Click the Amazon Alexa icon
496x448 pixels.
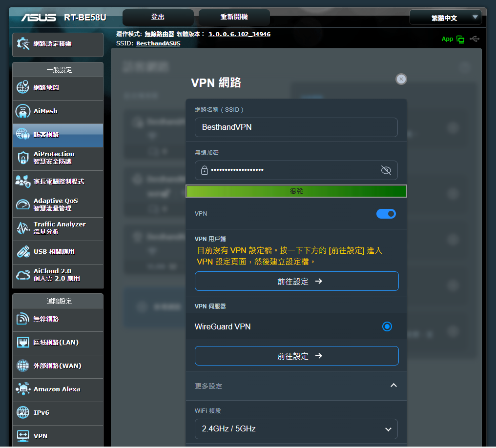click(23, 389)
